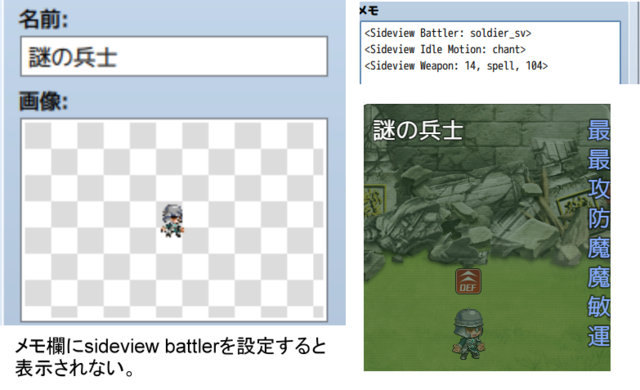640x390 pixels.
Task: Click the 防 stat label in battle screen
Action: pos(599,219)
